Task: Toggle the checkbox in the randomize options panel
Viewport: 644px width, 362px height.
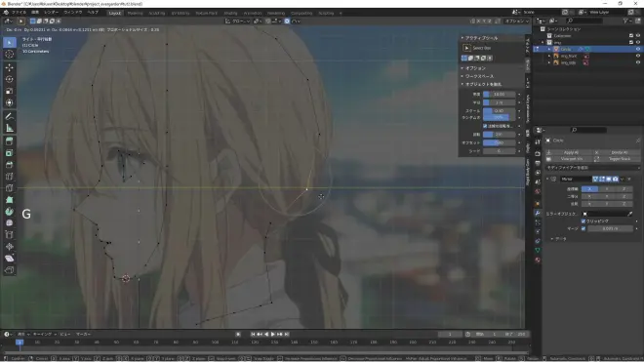Action: pyautogui.click(x=485, y=126)
